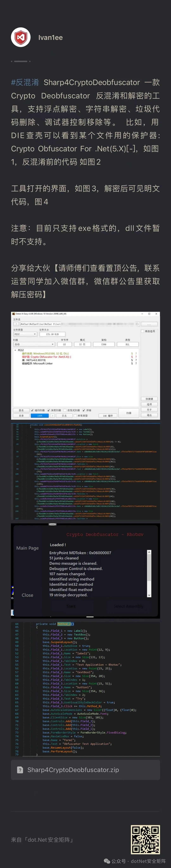This screenshot has width=171, height=868.
Task: Click the ? icon on the 链接程序 row
Action: click(136, 364)
